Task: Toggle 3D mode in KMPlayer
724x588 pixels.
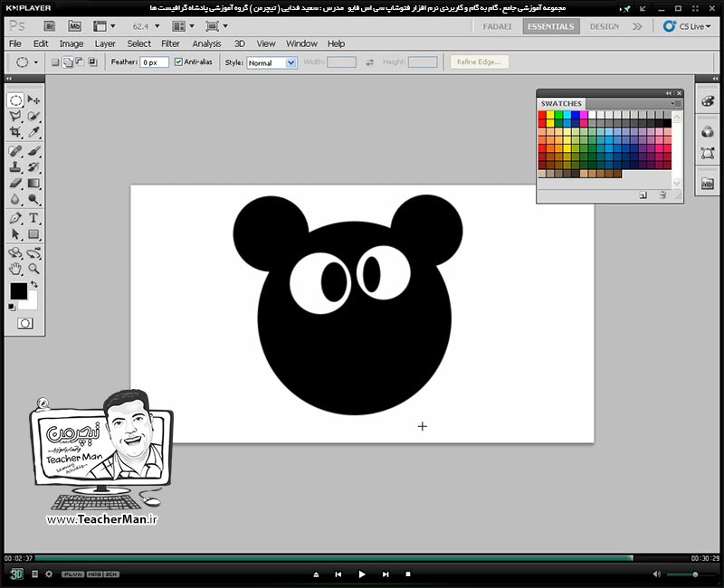Action: [16, 574]
